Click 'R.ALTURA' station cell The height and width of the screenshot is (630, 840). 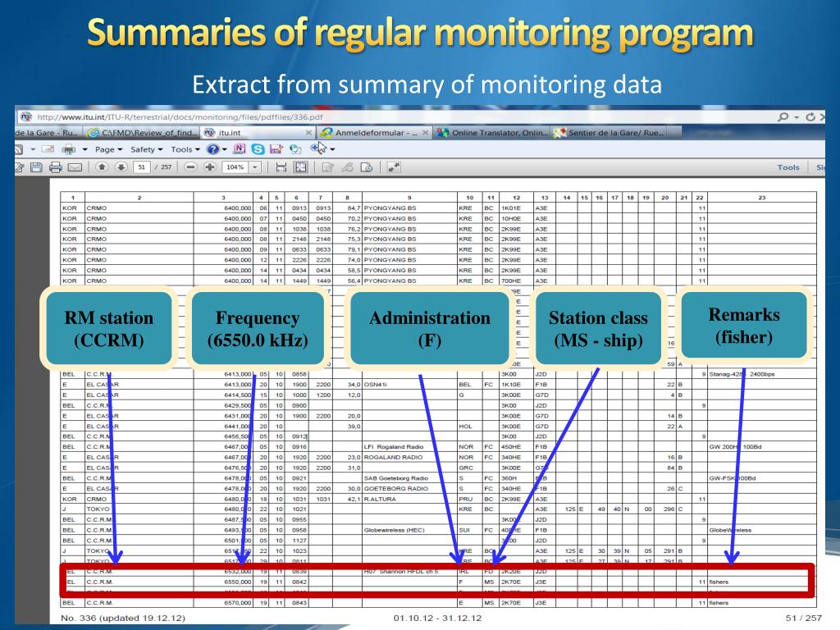click(380, 499)
